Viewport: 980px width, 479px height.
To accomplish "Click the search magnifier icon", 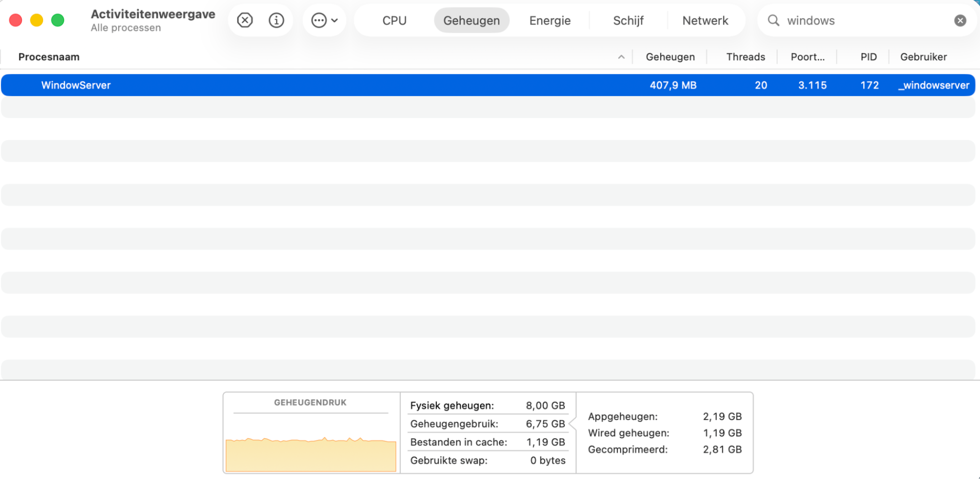I will [773, 21].
